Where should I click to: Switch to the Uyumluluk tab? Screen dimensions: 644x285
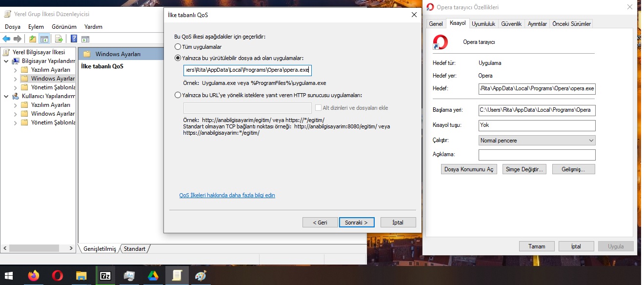pos(483,24)
